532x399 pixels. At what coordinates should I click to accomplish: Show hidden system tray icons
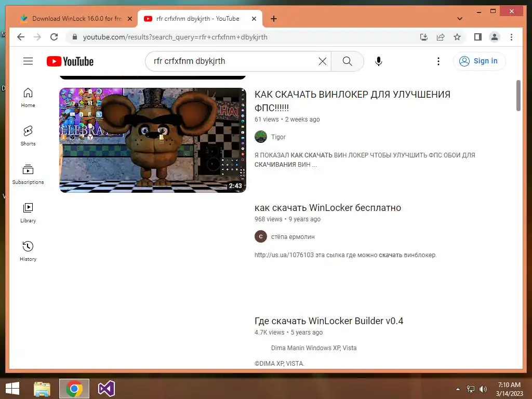point(458,389)
